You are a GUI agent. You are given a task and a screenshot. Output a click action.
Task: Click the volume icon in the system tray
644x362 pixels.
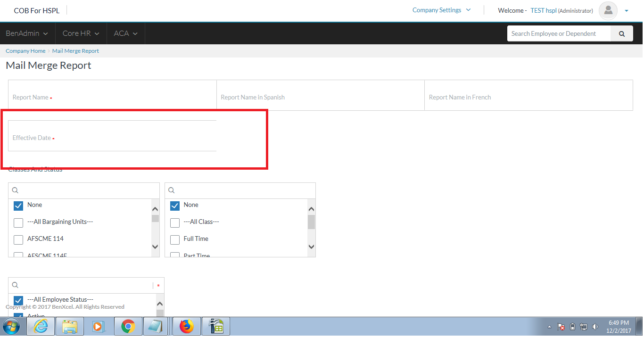coord(595,326)
